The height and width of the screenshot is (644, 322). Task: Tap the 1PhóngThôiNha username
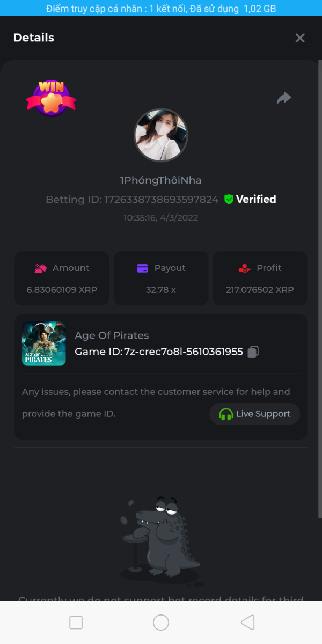tap(161, 180)
